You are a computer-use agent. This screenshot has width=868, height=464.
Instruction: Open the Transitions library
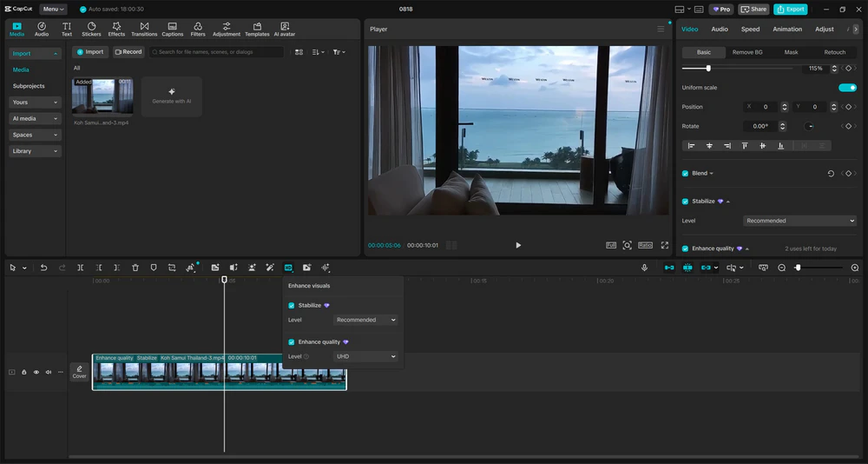pyautogui.click(x=144, y=30)
